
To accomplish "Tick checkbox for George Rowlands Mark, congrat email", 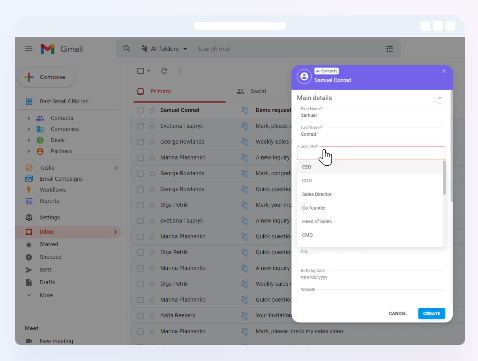I will click(140, 173).
